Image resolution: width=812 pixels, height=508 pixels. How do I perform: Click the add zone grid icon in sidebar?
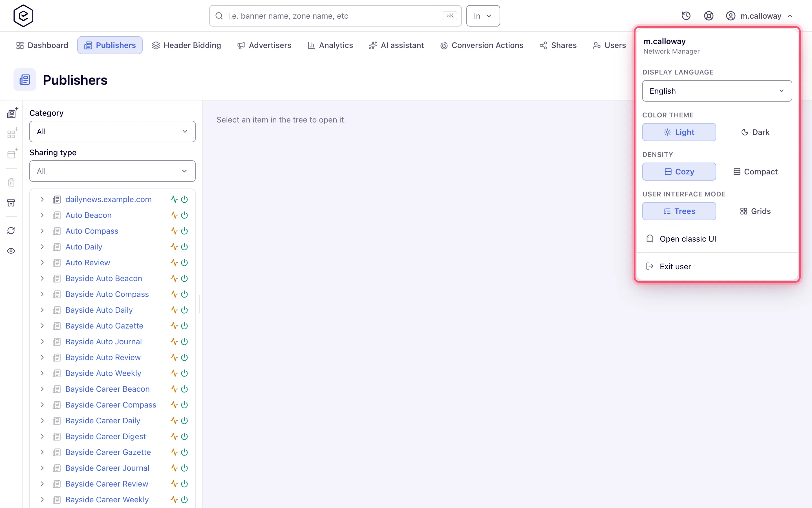tap(12, 134)
